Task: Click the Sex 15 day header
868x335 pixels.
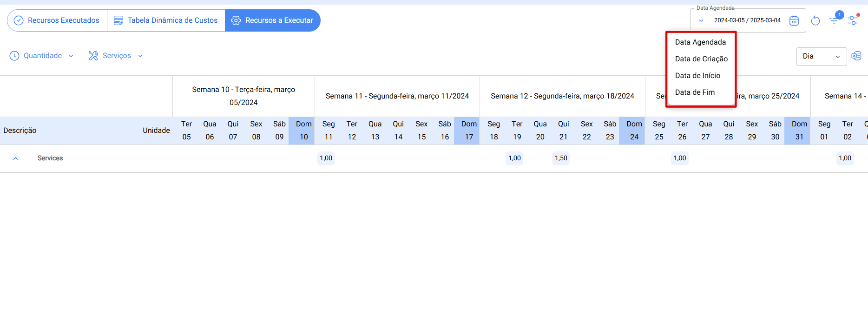Action: 421,131
